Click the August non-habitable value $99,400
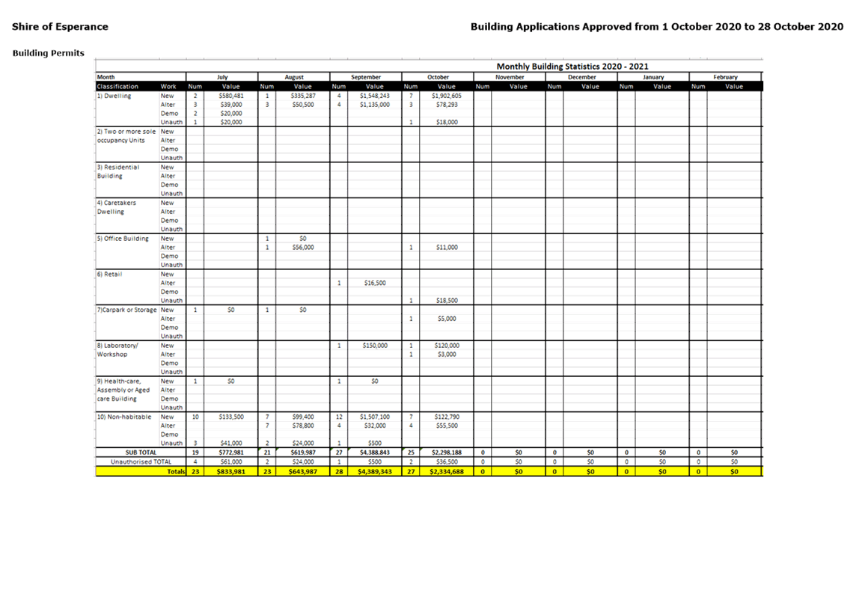This screenshot has height=614, width=868. (x=303, y=417)
